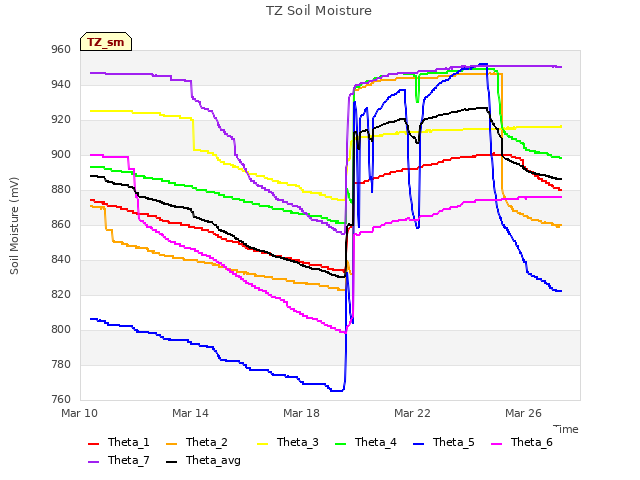
Task: Click the Mar 22 x-axis tick label
Action: pos(412,413)
